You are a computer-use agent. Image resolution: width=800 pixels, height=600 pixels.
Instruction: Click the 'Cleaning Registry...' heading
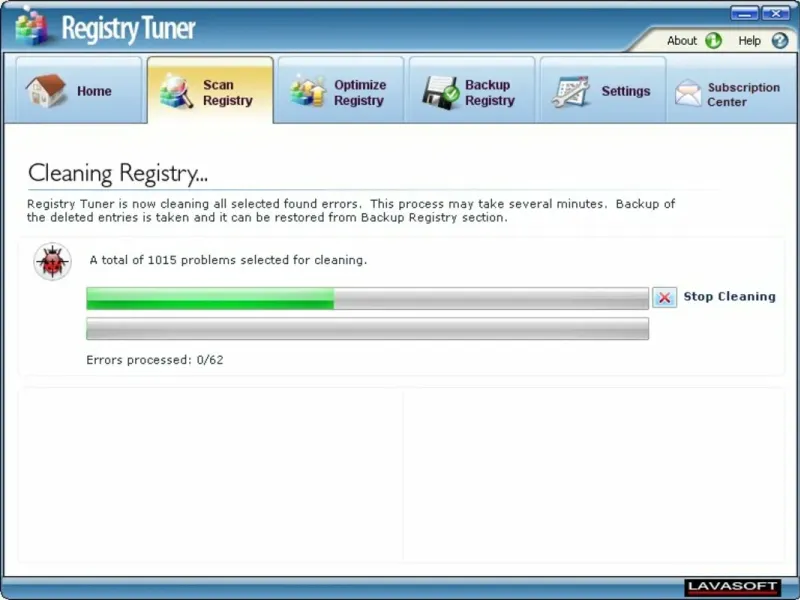[x=118, y=173]
